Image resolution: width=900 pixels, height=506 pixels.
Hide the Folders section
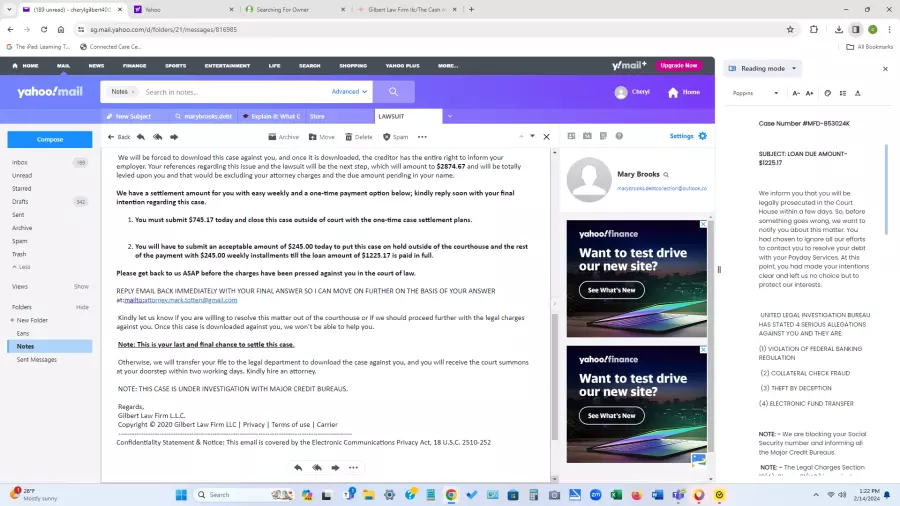click(x=82, y=307)
